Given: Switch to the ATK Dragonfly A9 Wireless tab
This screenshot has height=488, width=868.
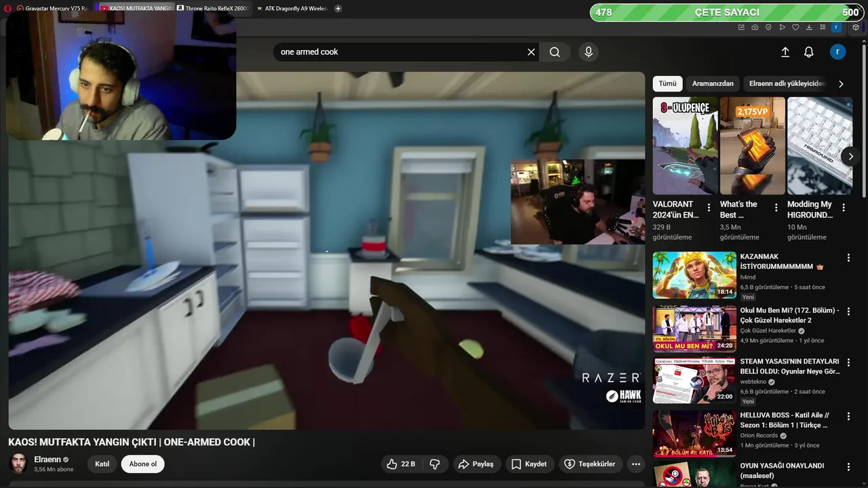Looking at the screenshot, I should 292,8.
